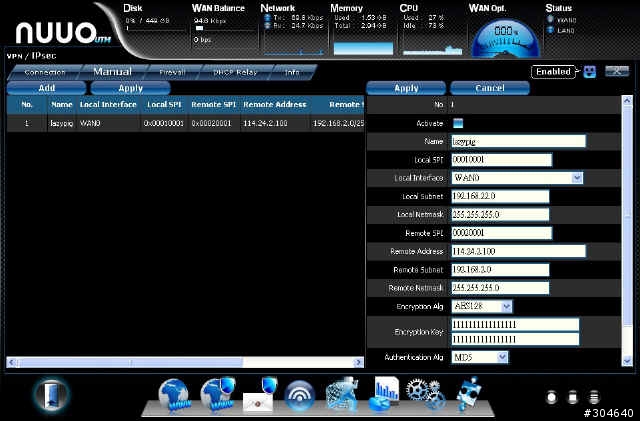Click the CPU usage graph
The height and width of the screenshot is (421, 640).
[433, 50]
